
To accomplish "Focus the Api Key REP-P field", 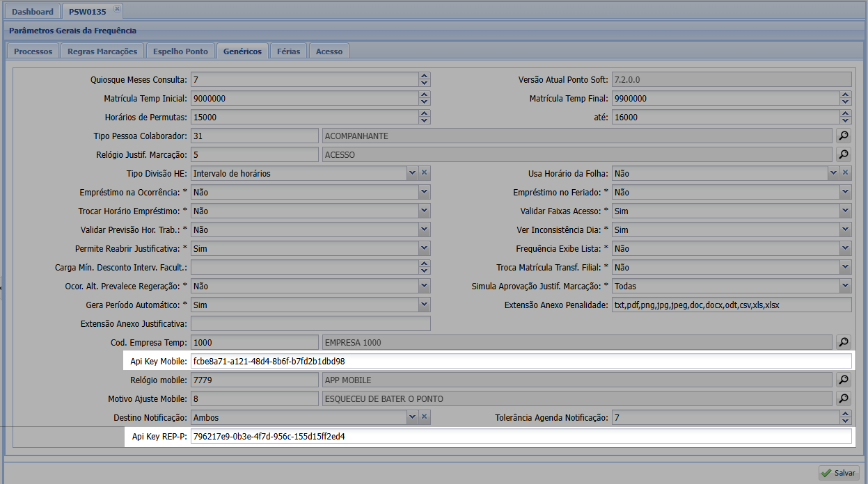I will [x=521, y=437].
